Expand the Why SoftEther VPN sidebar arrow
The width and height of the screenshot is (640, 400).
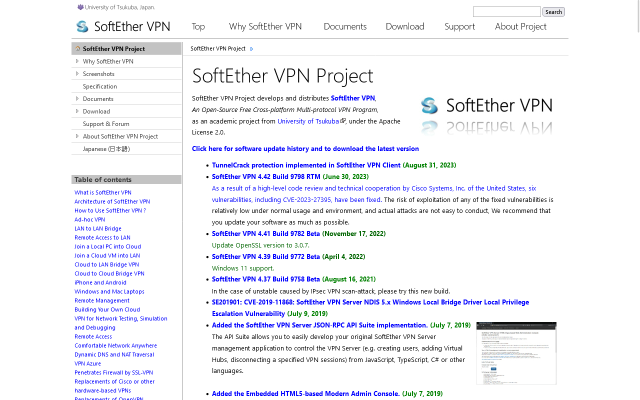pos(77,61)
